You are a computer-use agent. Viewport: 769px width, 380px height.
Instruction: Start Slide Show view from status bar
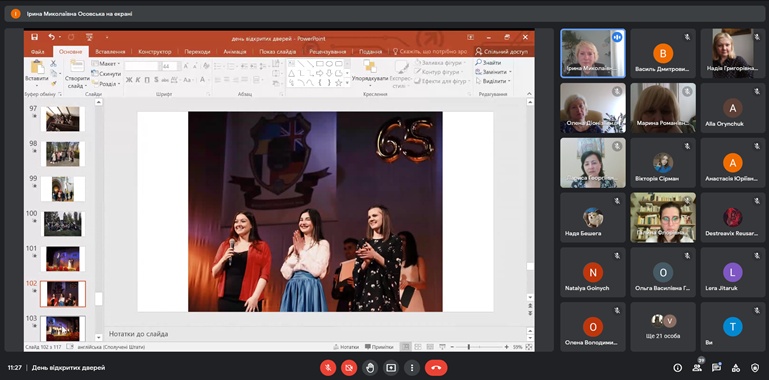tap(442, 347)
